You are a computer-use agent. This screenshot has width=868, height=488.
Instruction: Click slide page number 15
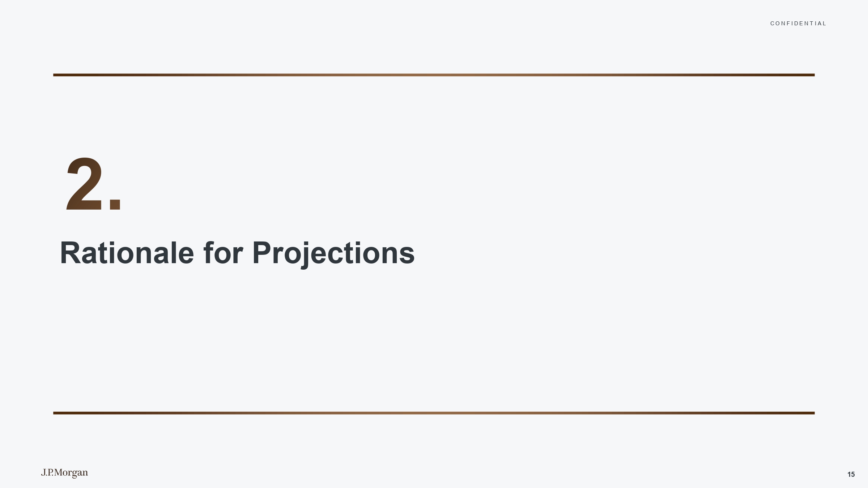point(851,475)
